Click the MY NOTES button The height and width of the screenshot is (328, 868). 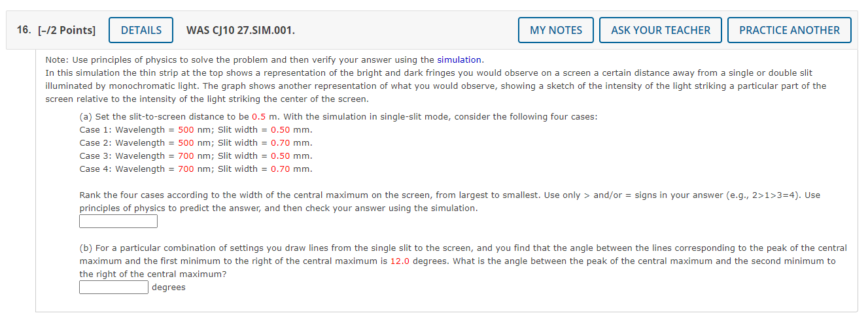coord(555,30)
